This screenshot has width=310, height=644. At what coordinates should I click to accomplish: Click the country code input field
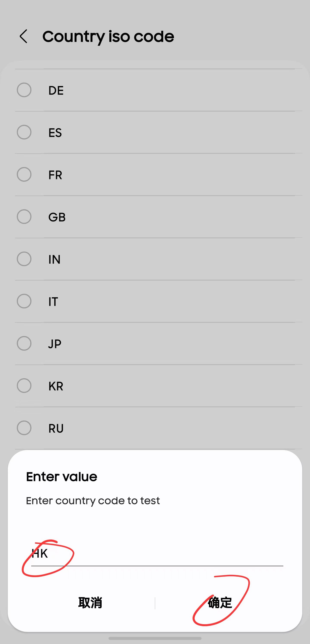157,553
